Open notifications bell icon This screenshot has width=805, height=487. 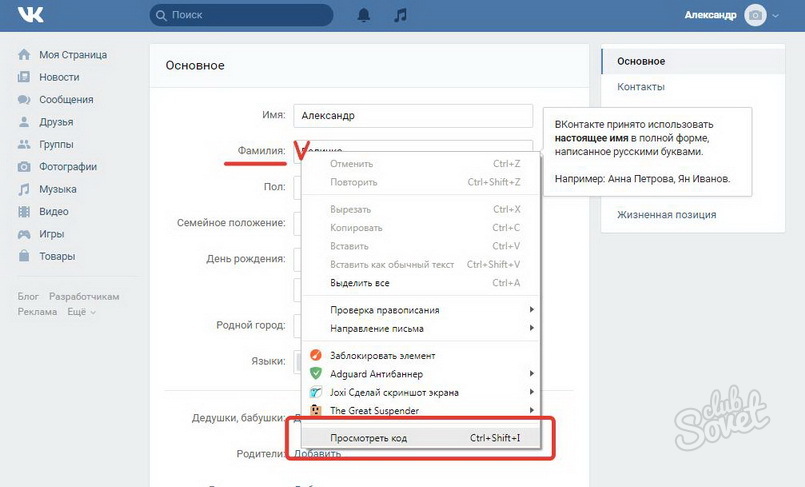coord(364,15)
